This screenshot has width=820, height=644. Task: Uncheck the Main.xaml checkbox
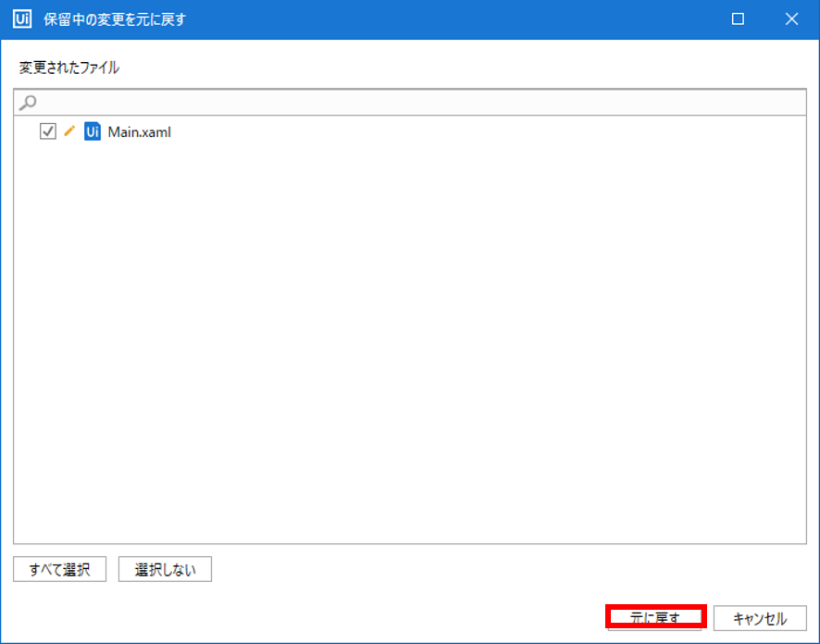[48, 132]
